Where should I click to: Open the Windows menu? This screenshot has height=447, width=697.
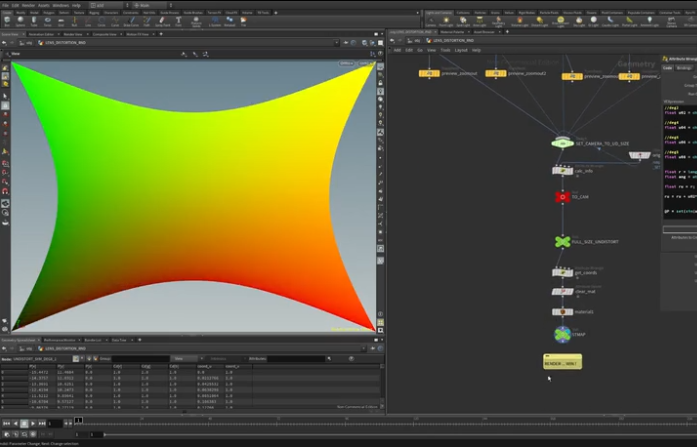[60, 5]
